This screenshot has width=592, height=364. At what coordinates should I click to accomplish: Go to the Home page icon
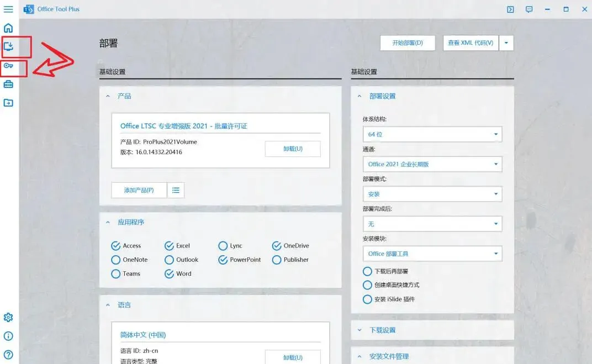[8, 28]
